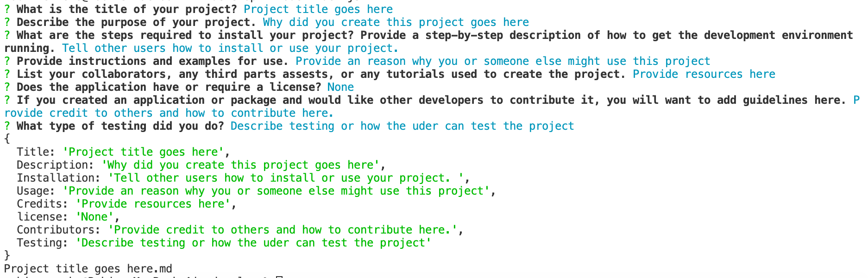Click the terminal cursor block at prompt
The width and height of the screenshot is (868, 278).
pos(279,277)
